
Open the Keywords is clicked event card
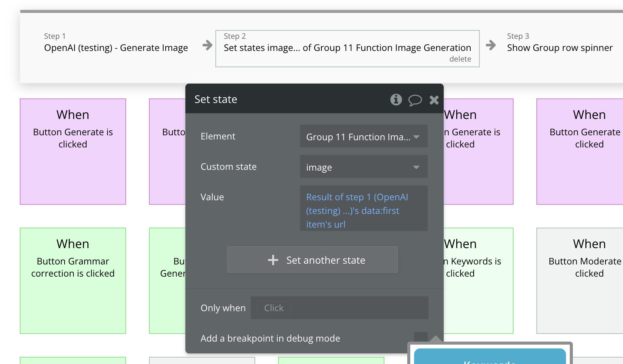pos(478,281)
